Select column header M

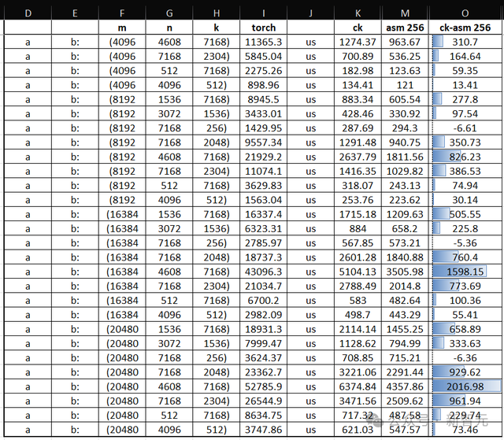pos(405,13)
